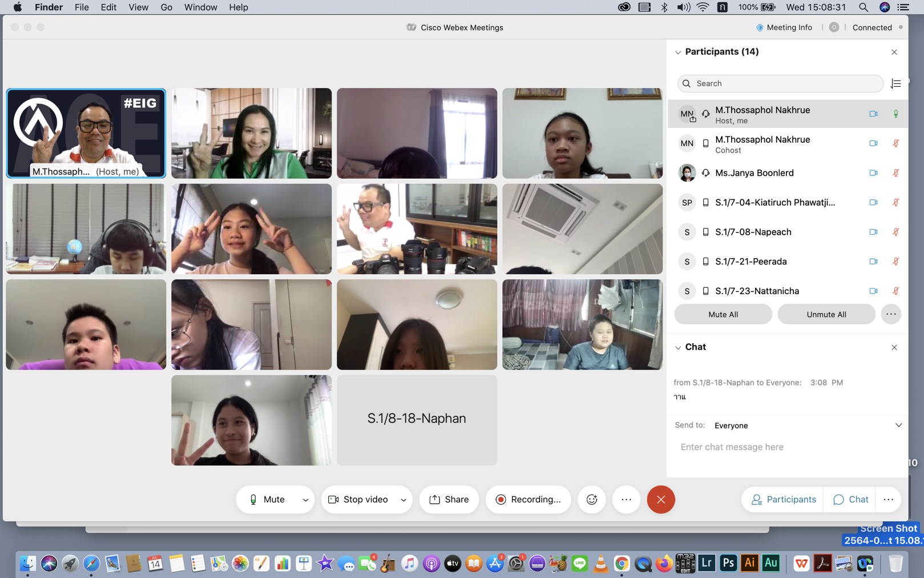924x578 pixels.
Task: Click the participant Search field
Action: (780, 83)
